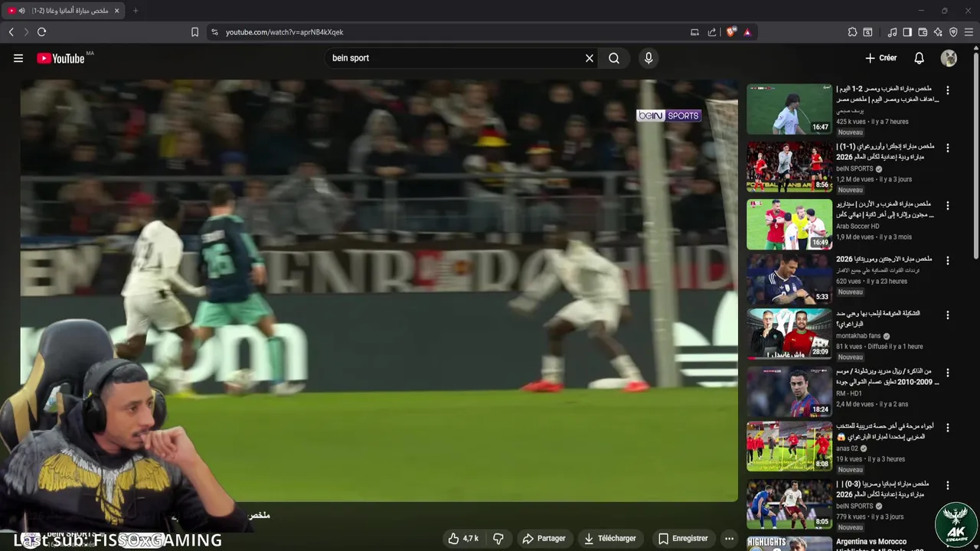Clear the 'bein sport' search text
The height and width of the screenshot is (551, 980).
coord(590,58)
